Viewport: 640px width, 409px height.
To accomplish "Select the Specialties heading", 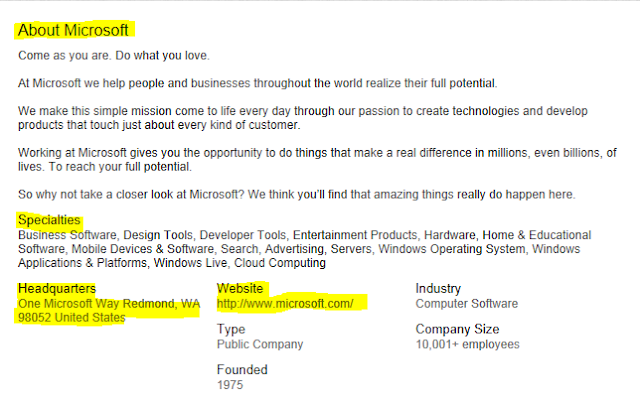I will (49, 220).
